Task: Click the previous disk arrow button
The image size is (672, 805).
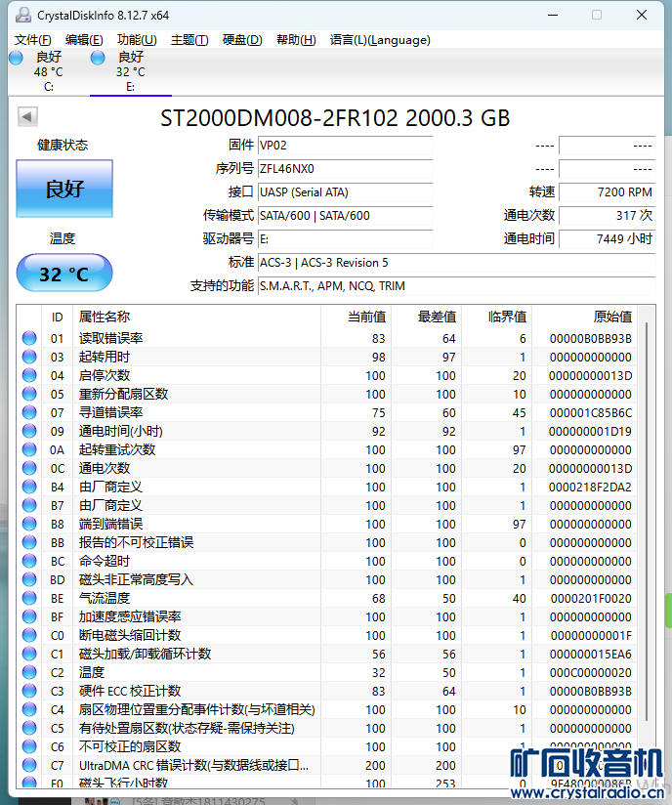Action: [27, 116]
